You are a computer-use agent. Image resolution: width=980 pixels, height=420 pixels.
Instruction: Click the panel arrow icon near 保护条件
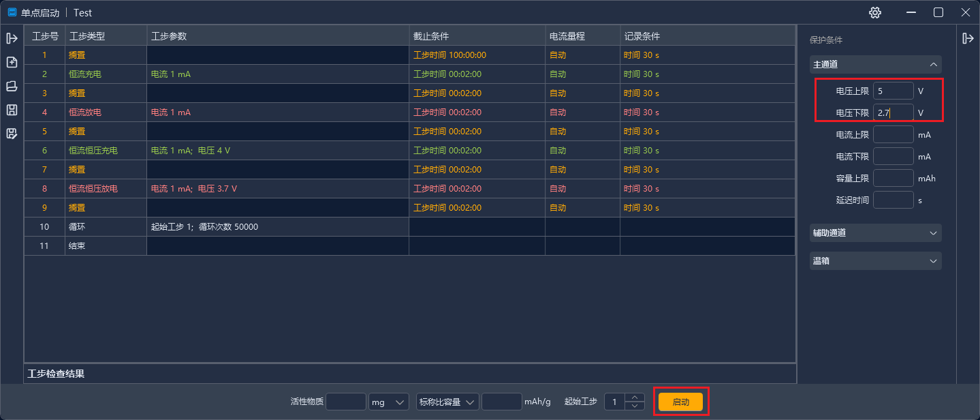(x=968, y=38)
